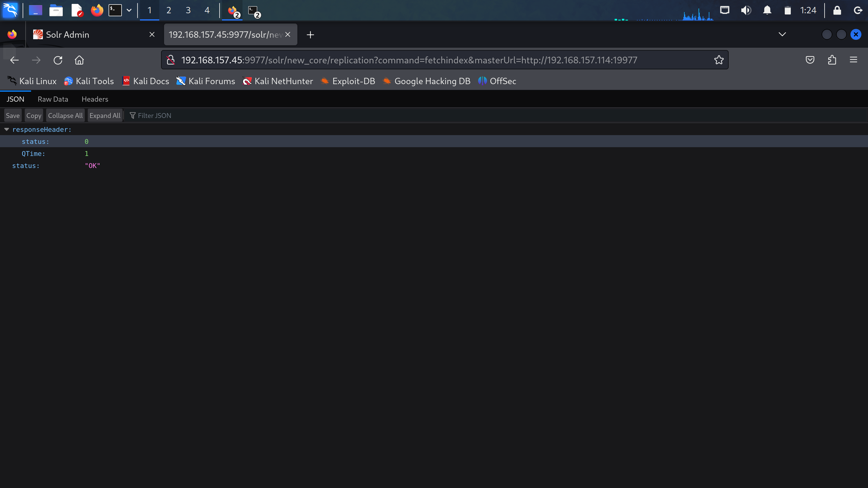Expand the terminal launcher dropdown arrow
Screen dimensions: 868x488
click(129, 10)
